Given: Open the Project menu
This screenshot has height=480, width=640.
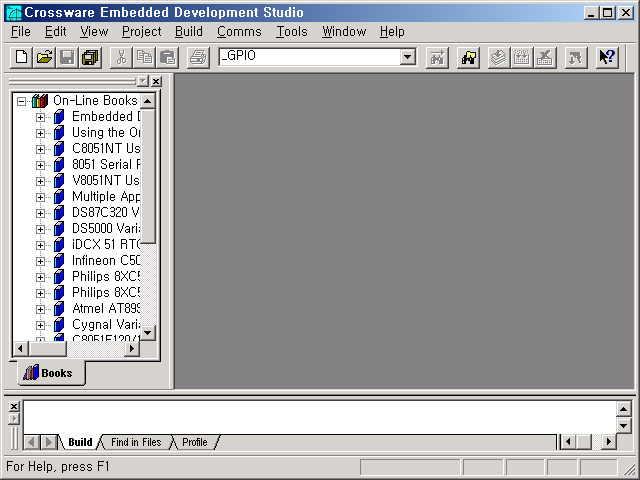Looking at the screenshot, I should (142, 31).
